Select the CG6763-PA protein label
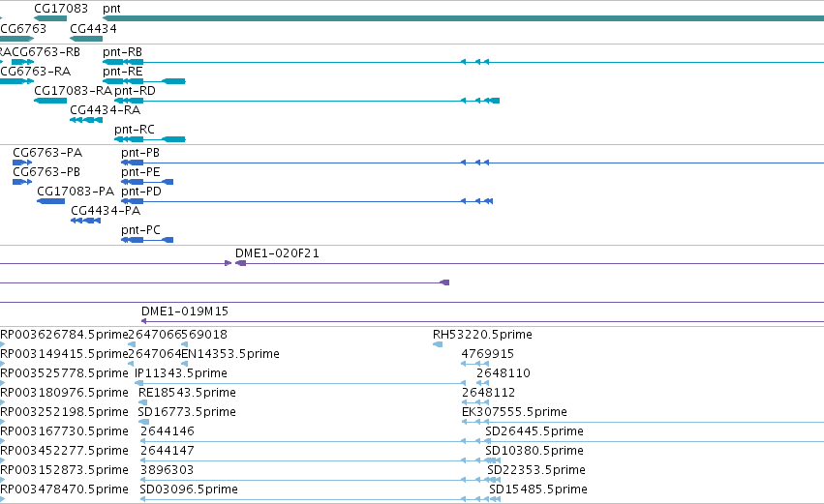 pos(47,153)
